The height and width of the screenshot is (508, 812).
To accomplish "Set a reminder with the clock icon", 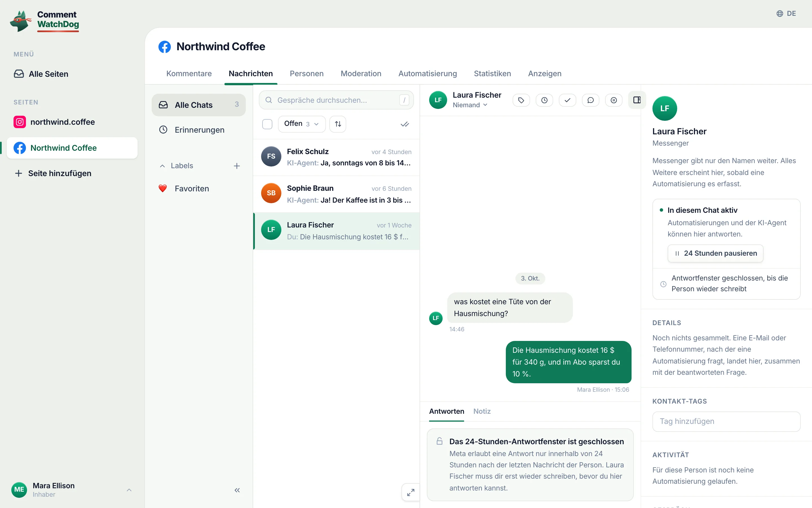I will 544,100.
